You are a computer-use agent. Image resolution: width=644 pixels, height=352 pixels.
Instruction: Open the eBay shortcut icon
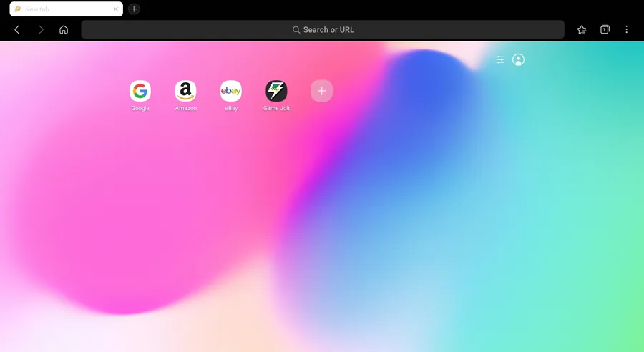(231, 91)
